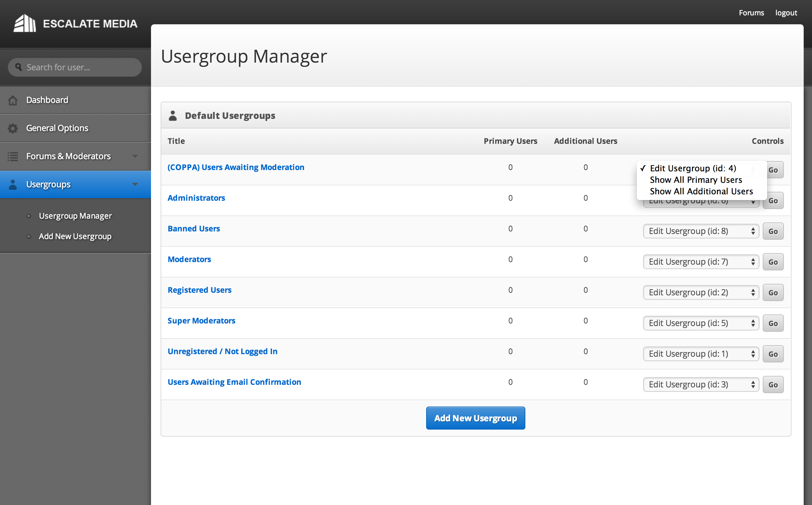Click the Default Usergroups header person icon

[x=172, y=116]
